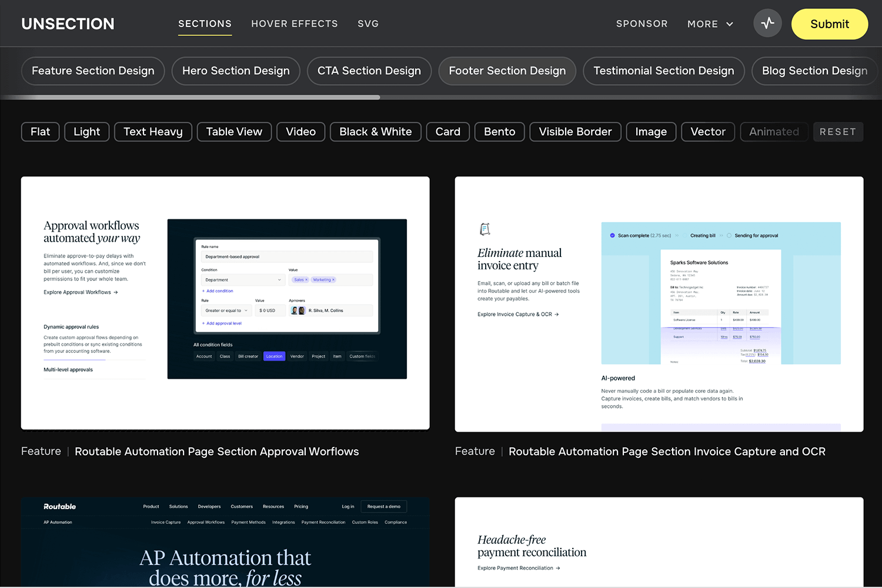Switch to the SVG tab
Viewport: 882px width, 588px height.
point(368,24)
